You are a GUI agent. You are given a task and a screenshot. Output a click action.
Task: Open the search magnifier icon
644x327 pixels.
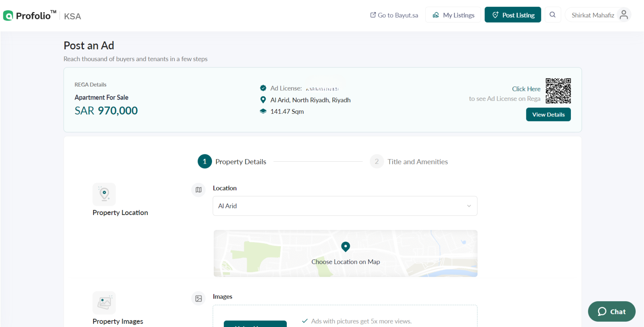tap(552, 15)
